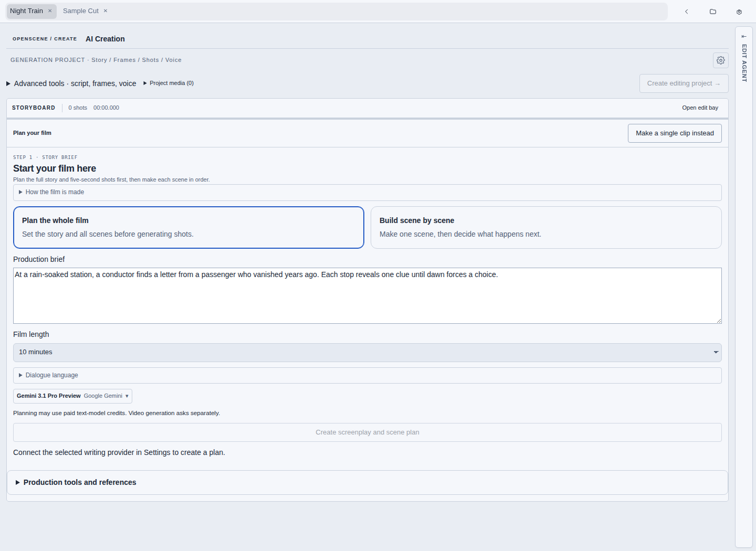
Task: Open generation project settings gear button
Action: (721, 60)
